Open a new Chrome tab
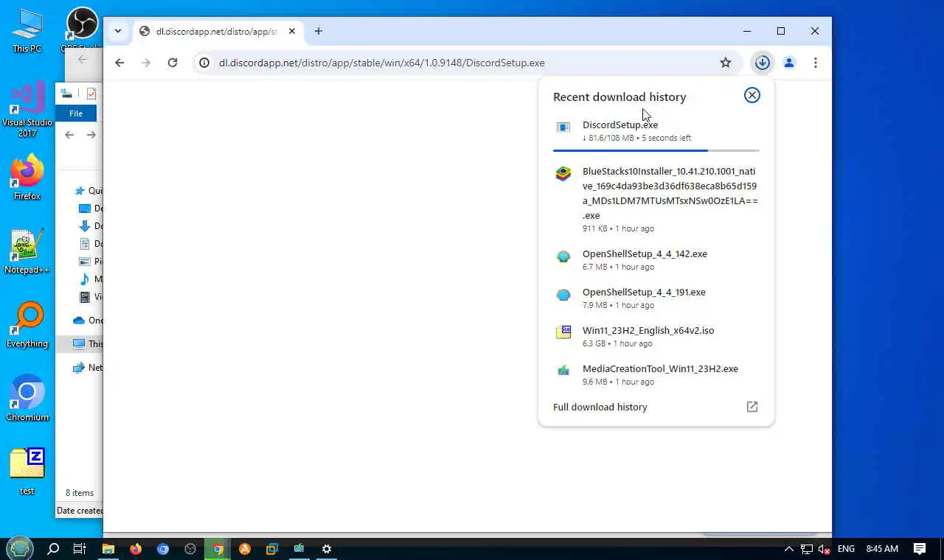 (x=319, y=31)
